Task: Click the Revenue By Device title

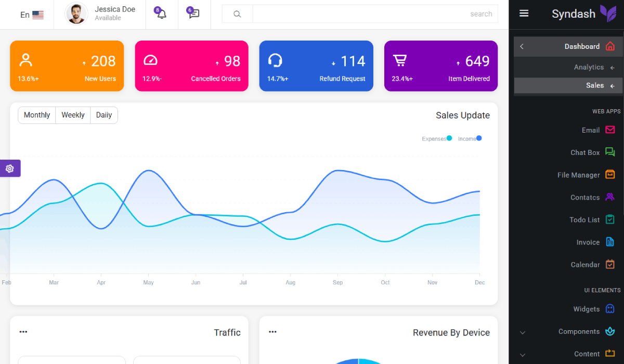Action: (451, 333)
